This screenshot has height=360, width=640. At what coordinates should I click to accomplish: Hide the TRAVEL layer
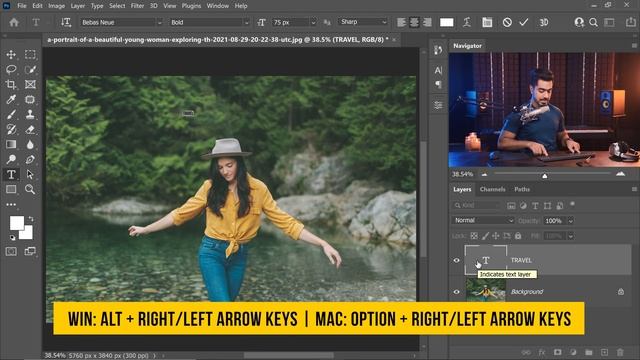point(457,260)
